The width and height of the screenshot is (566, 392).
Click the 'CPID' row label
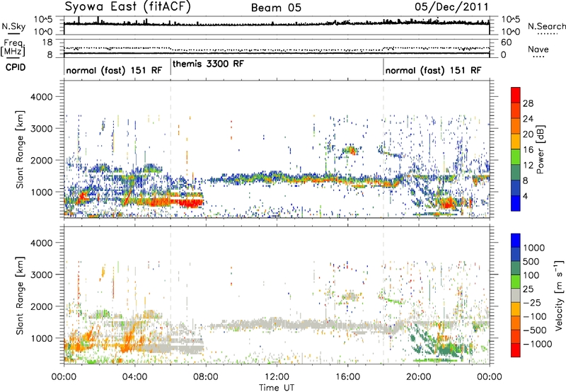pos(16,67)
